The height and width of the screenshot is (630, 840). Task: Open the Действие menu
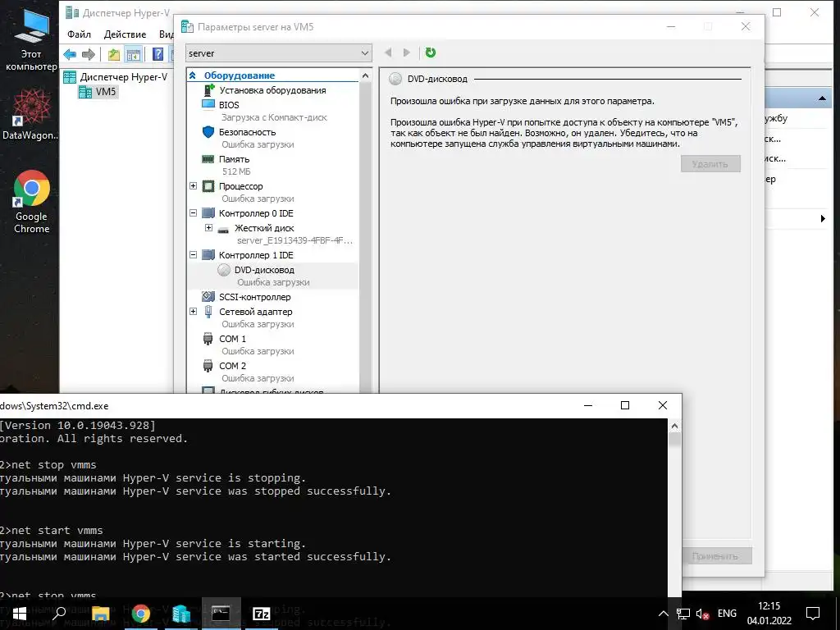pyautogui.click(x=125, y=34)
